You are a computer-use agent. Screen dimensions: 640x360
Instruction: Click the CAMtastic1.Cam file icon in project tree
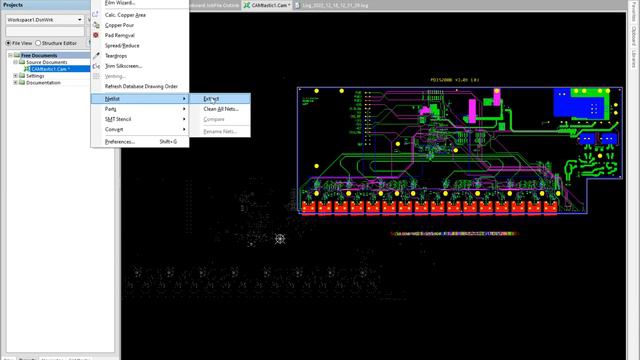27,69
